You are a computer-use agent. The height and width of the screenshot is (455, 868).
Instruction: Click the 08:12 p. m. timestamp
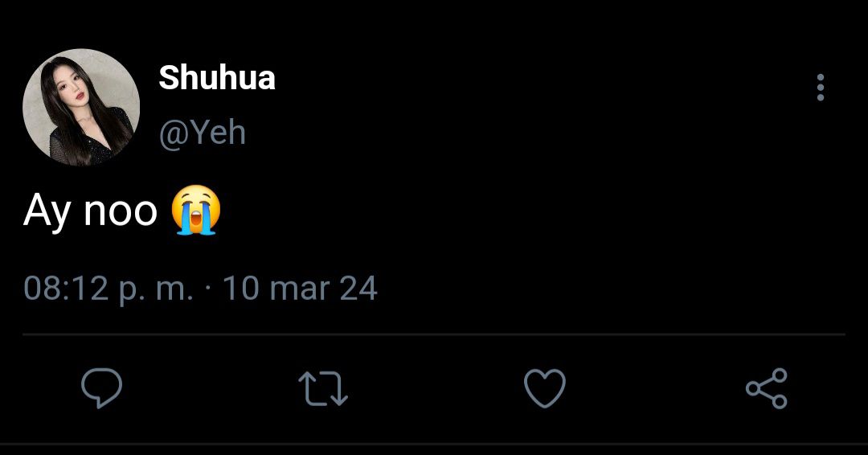pyautogui.click(x=108, y=289)
